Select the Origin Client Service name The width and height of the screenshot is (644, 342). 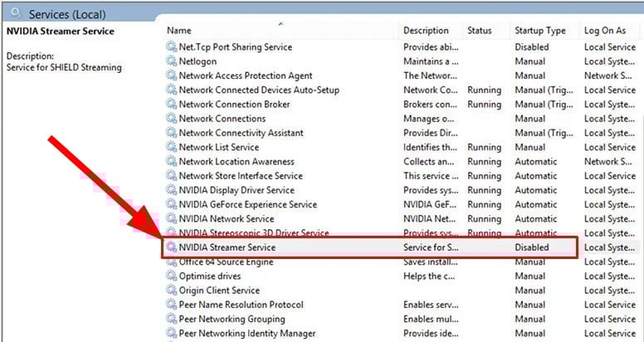tap(219, 291)
